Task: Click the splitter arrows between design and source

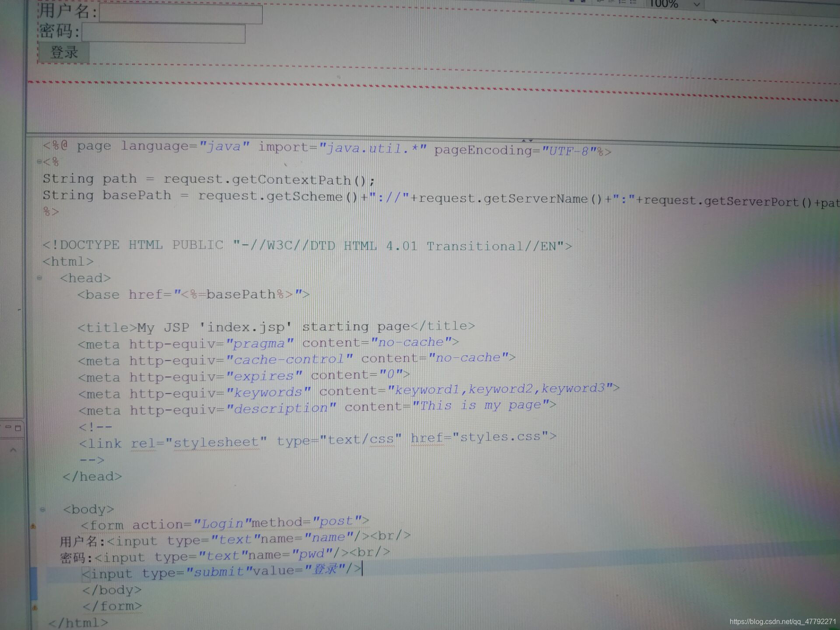Action: click(x=527, y=140)
